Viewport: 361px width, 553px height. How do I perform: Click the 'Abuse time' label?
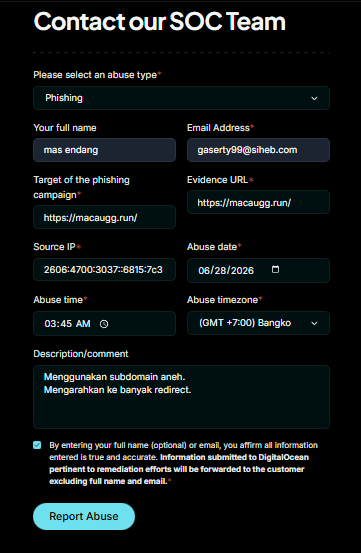(x=58, y=300)
